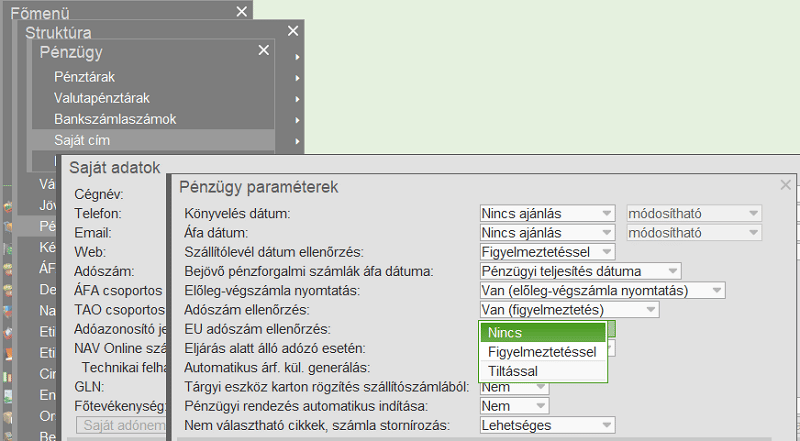This screenshot has width=800, height=441.
Task: Choose Figyelmeztetéssel option in dropdown list
Action: click(x=543, y=352)
